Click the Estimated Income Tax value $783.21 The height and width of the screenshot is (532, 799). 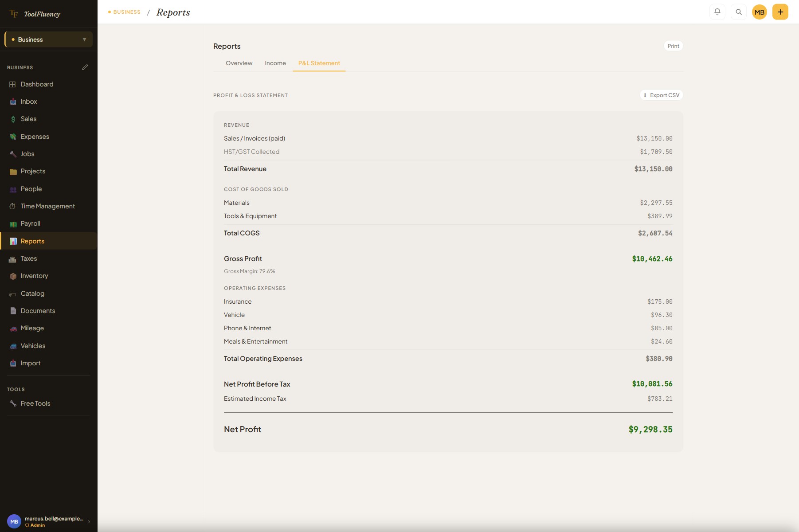(660, 399)
